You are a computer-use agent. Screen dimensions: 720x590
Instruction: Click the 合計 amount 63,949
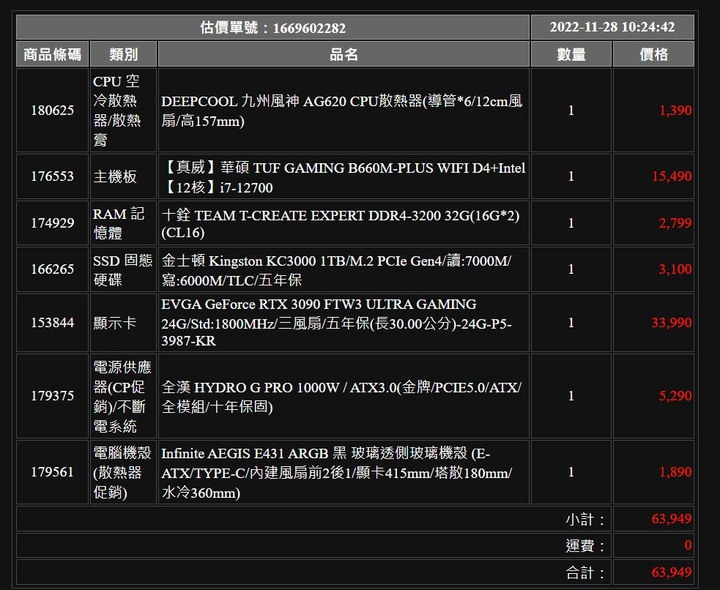671,573
